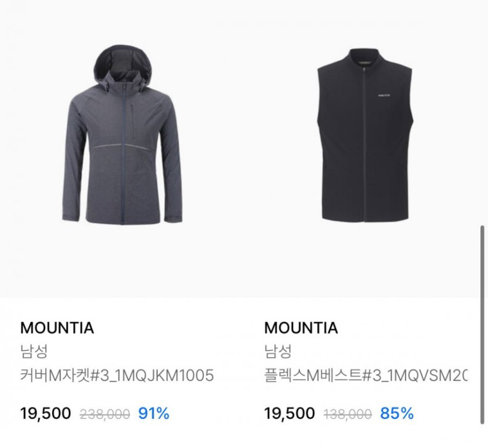Click the right MOUNTIA brand name
Screen dimensions: 488x448
point(301,328)
